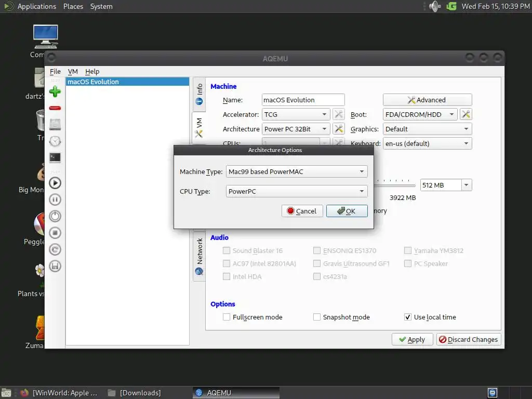The height and width of the screenshot is (399, 532).
Task: Enable Fullscreen mode checkbox
Action: pyautogui.click(x=227, y=317)
